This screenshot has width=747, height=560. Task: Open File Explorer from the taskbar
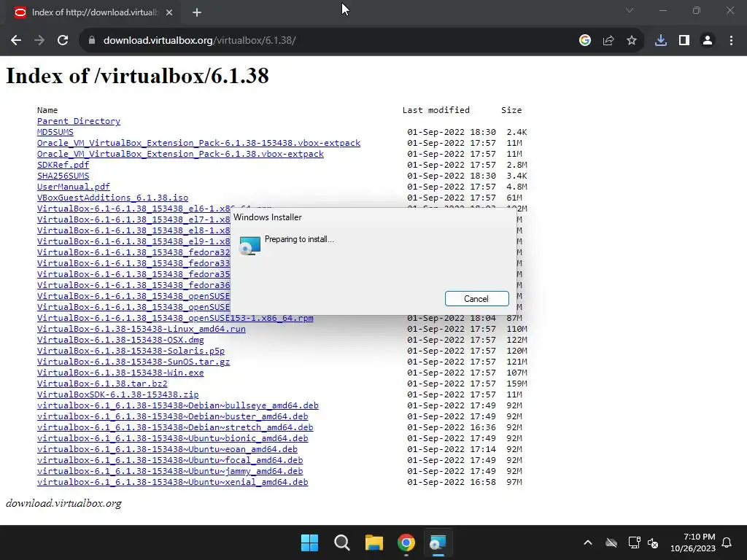point(374,542)
